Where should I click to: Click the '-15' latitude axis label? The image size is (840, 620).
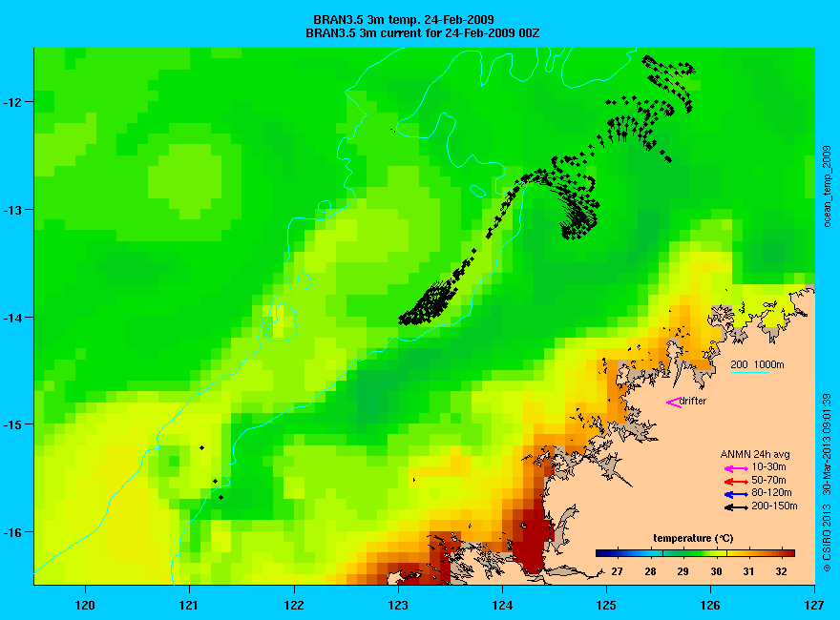[11, 424]
